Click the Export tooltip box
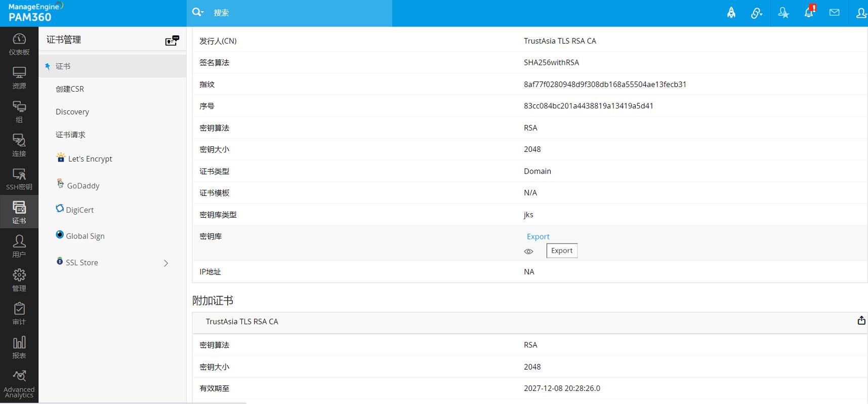The width and height of the screenshot is (868, 404). [x=562, y=251]
